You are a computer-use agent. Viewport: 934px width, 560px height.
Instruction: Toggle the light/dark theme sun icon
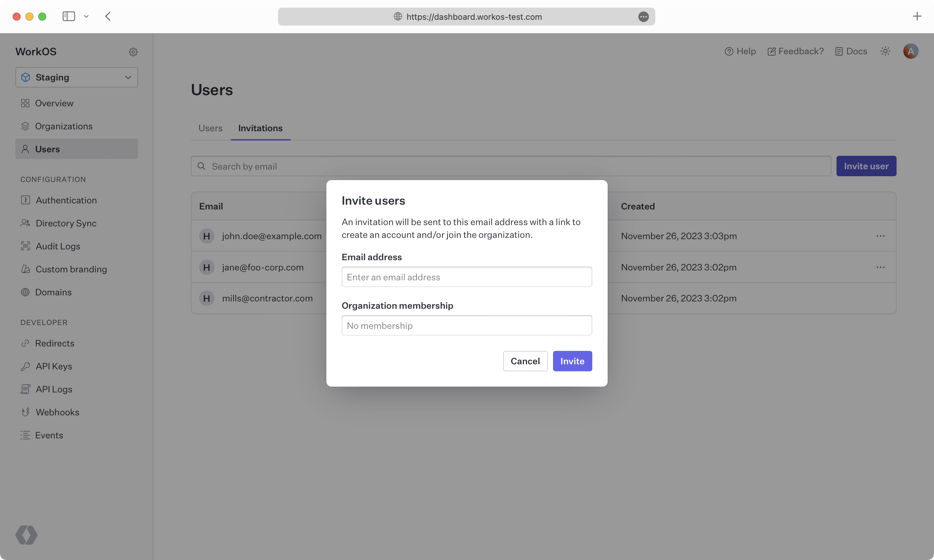(885, 51)
